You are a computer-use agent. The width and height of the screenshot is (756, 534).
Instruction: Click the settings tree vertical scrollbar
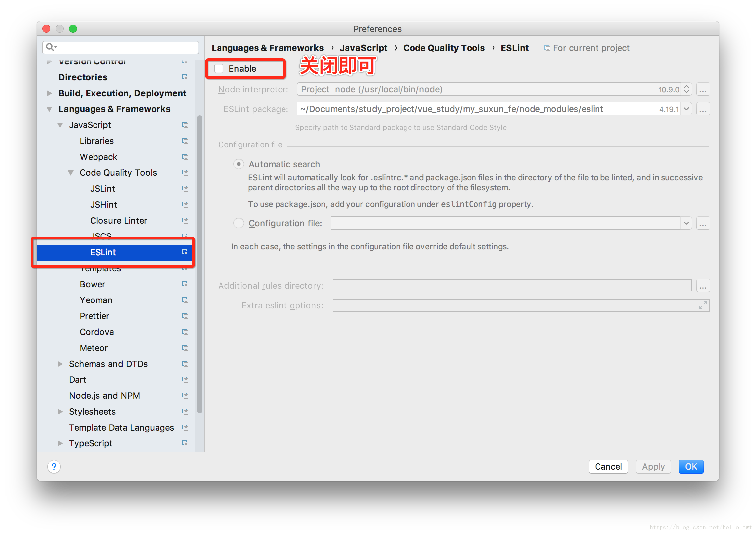point(199,264)
